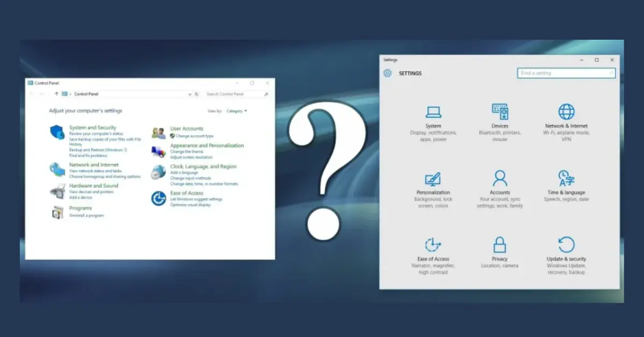Screen dimensions: 644x337
Task: Click the Hardware and Sound printer icon
Action: coord(57,191)
